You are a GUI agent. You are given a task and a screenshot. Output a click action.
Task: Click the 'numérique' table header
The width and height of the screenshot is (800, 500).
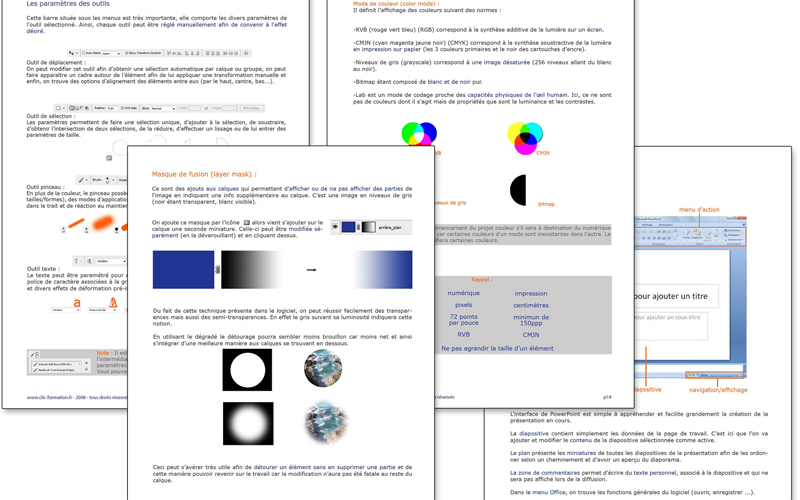click(x=463, y=293)
